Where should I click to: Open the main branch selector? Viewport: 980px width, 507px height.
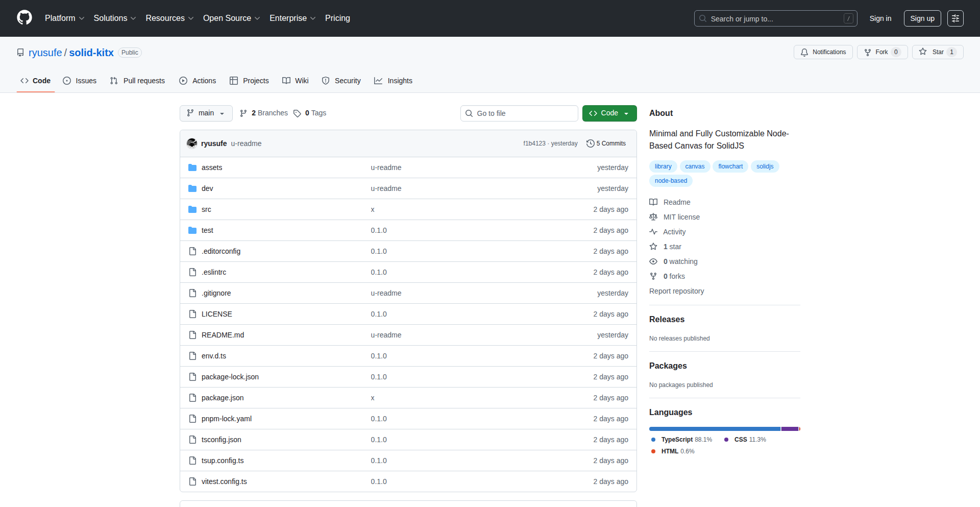206,113
